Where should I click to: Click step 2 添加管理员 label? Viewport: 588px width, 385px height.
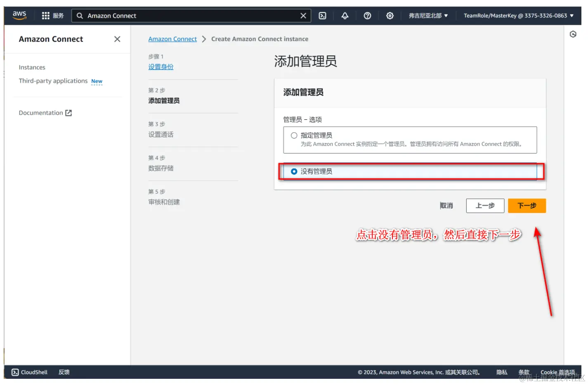(164, 101)
